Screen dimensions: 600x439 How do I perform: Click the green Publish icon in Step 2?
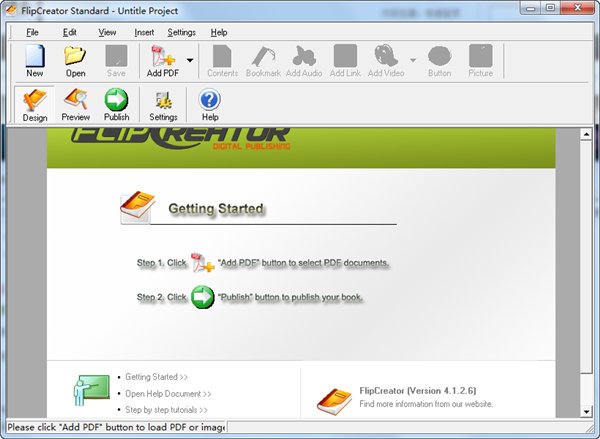click(202, 297)
